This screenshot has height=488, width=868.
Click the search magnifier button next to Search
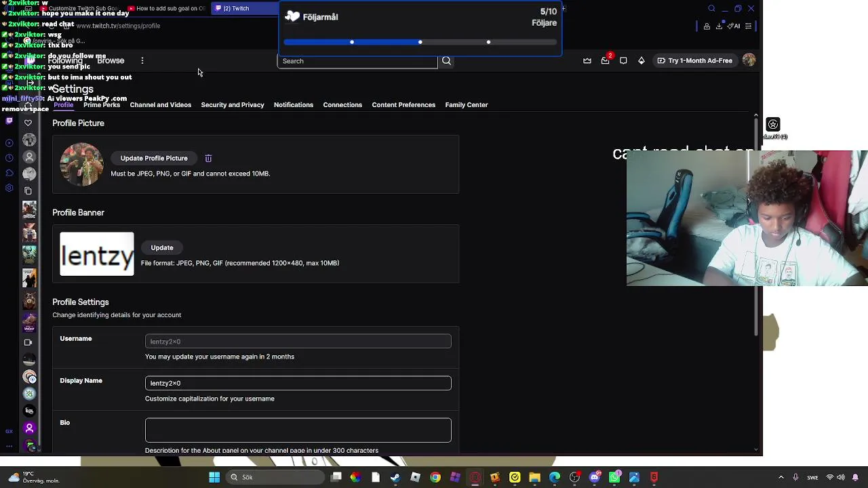446,61
